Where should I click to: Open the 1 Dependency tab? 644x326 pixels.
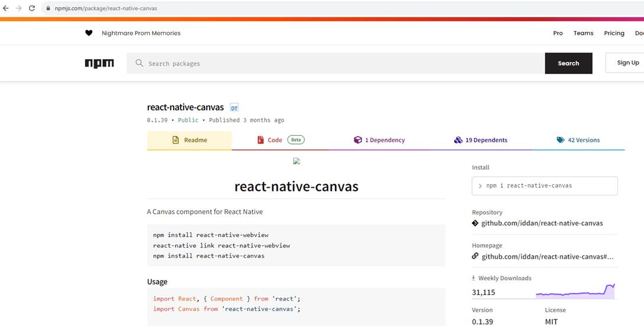(379, 141)
